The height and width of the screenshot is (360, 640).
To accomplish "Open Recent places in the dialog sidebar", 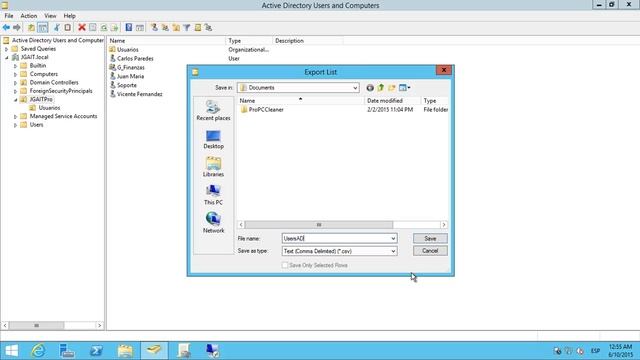I will click(x=213, y=111).
